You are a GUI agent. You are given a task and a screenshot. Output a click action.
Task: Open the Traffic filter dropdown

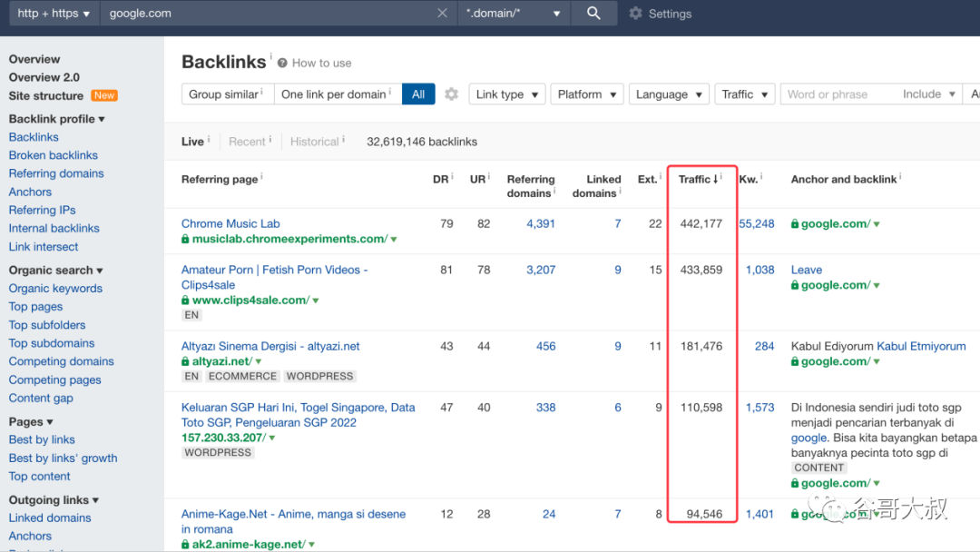coord(745,94)
